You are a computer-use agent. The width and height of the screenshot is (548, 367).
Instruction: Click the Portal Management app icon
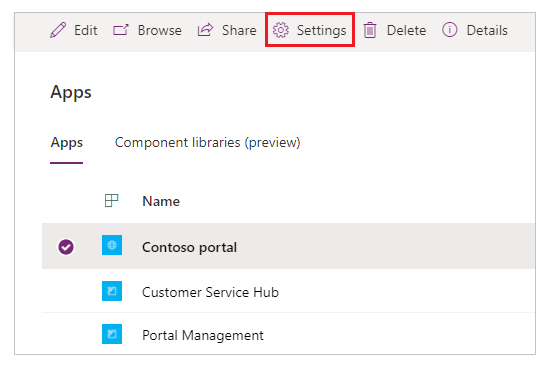(112, 334)
